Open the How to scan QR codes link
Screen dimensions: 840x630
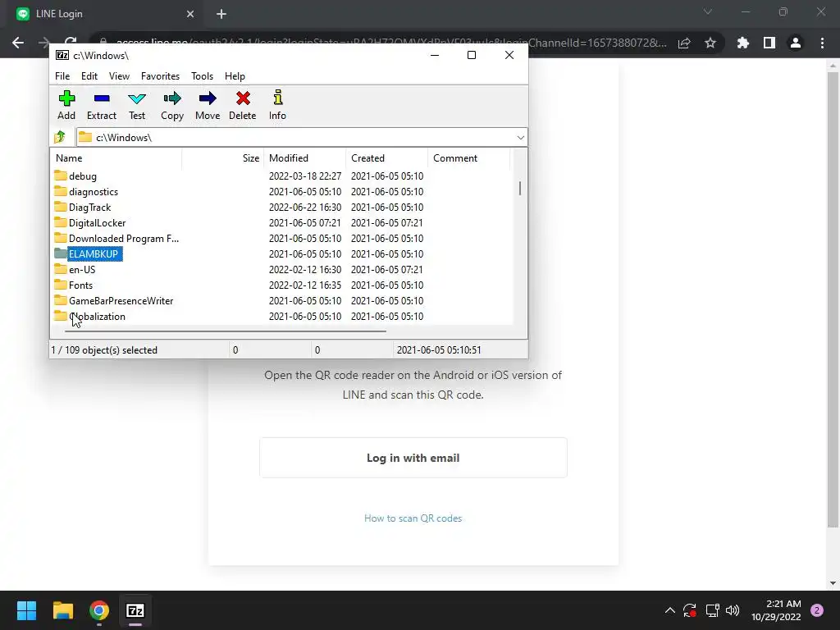(x=413, y=518)
